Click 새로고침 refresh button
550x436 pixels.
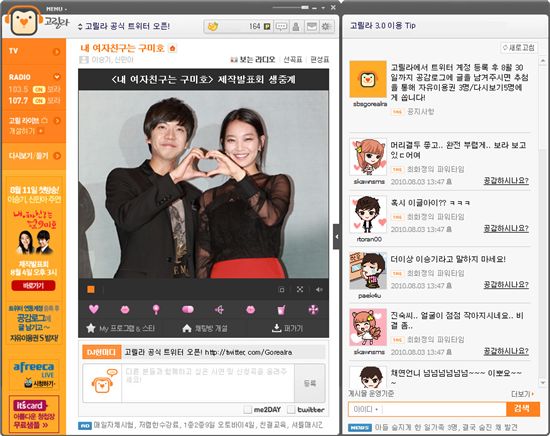point(518,47)
